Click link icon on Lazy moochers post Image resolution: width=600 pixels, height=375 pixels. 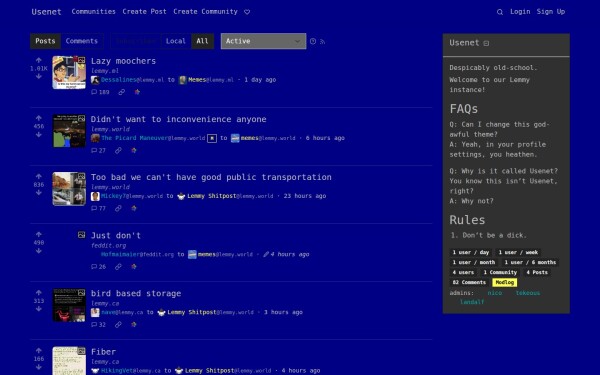[x=121, y=92]
